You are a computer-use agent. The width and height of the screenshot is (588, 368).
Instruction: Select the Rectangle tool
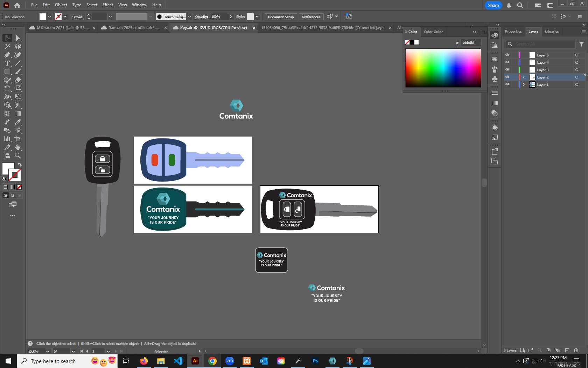pos(7,71)
